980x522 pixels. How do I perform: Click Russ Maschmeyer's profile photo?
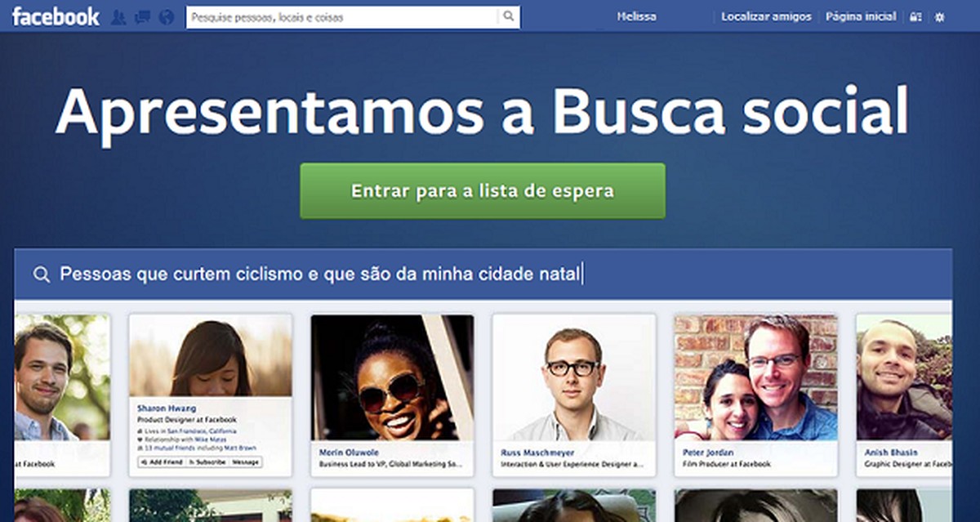[573, 378]
